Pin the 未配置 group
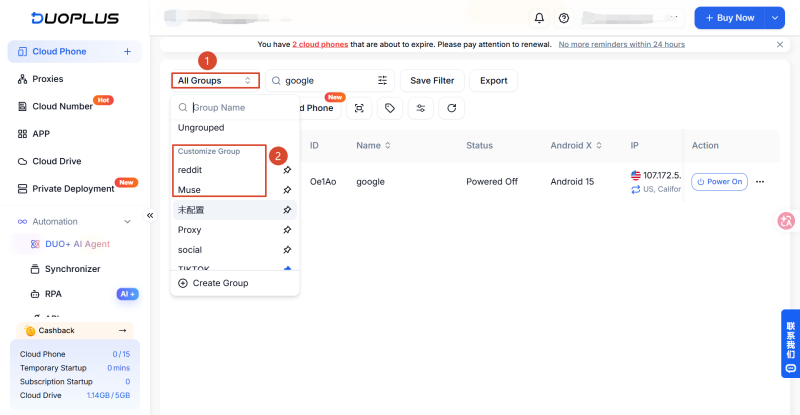Screen dimensions: 800x415 [x=287, y=210]
